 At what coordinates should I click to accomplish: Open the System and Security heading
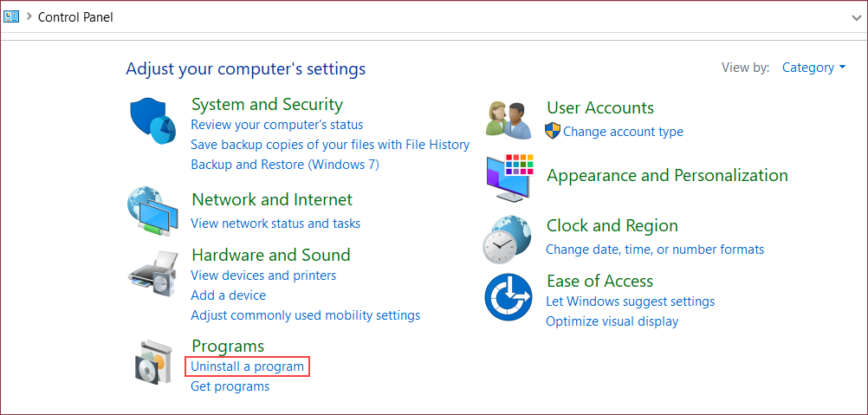(267, 105)
